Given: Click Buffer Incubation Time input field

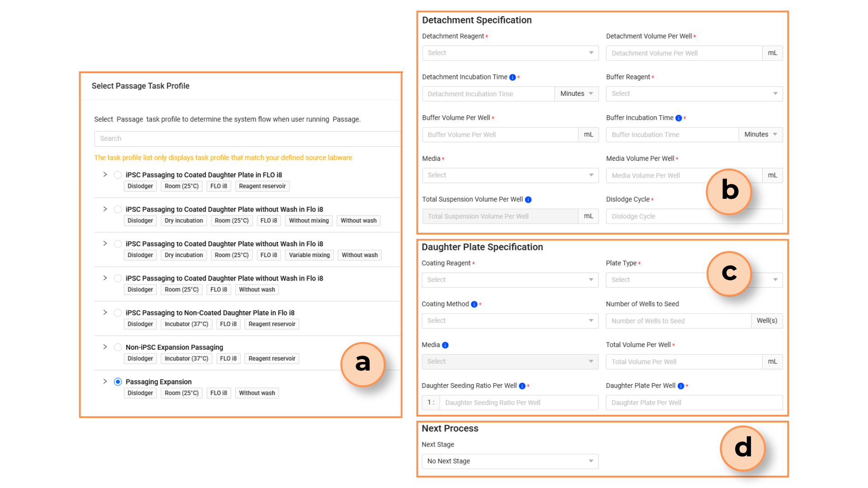Looking at the screenshot, I should pyautogui.click(x=672, y=135).
